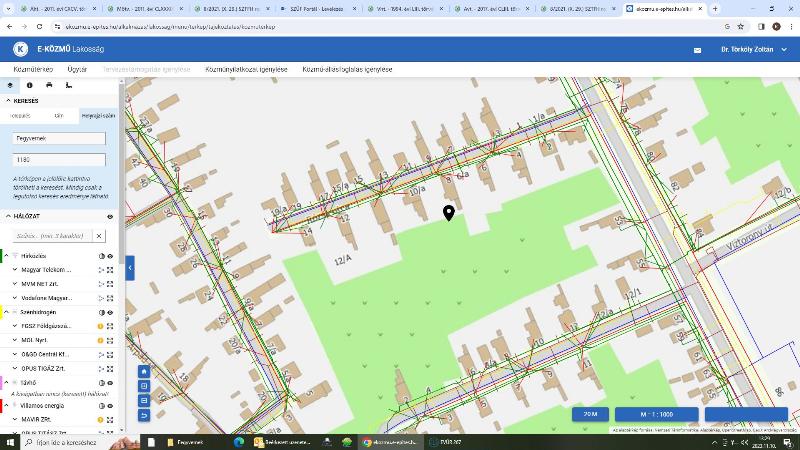The width and height of the screenshot is (800, 450).
Task: Collapse the Szénhidrogén group
Action: 7,312
